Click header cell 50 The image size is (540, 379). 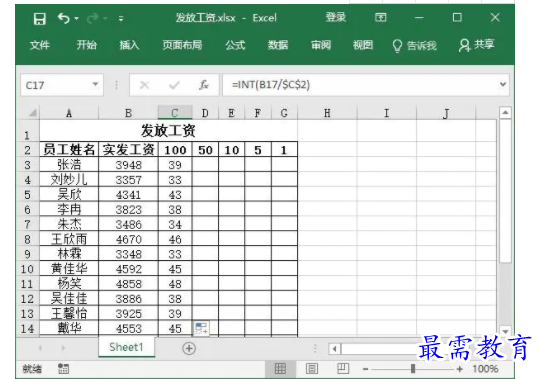point(205,150)
